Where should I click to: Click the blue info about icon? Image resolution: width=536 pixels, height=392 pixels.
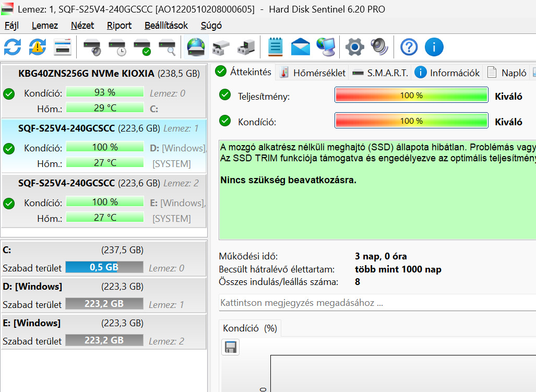(x=434, y=47)
